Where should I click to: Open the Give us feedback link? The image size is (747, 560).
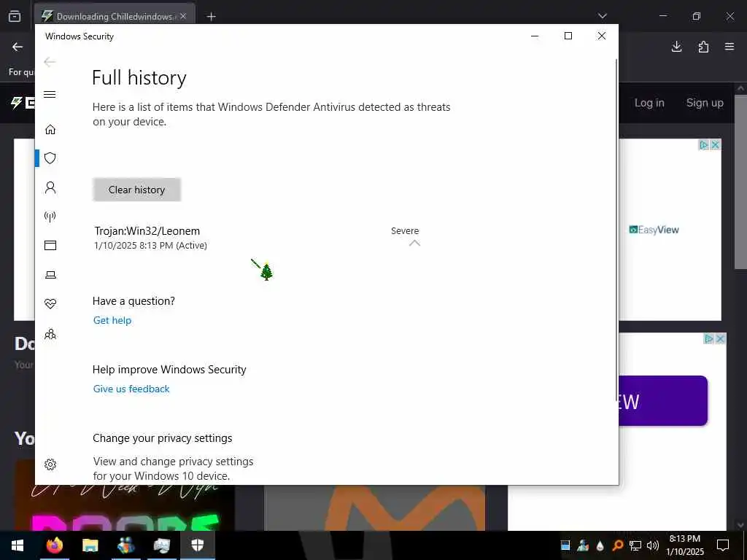(x=131, y=389)
